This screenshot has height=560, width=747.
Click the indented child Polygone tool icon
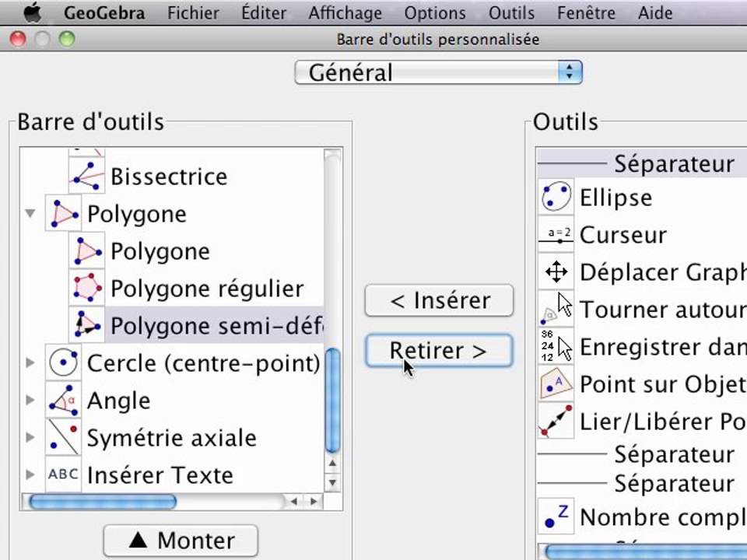(x=86, y=251)
